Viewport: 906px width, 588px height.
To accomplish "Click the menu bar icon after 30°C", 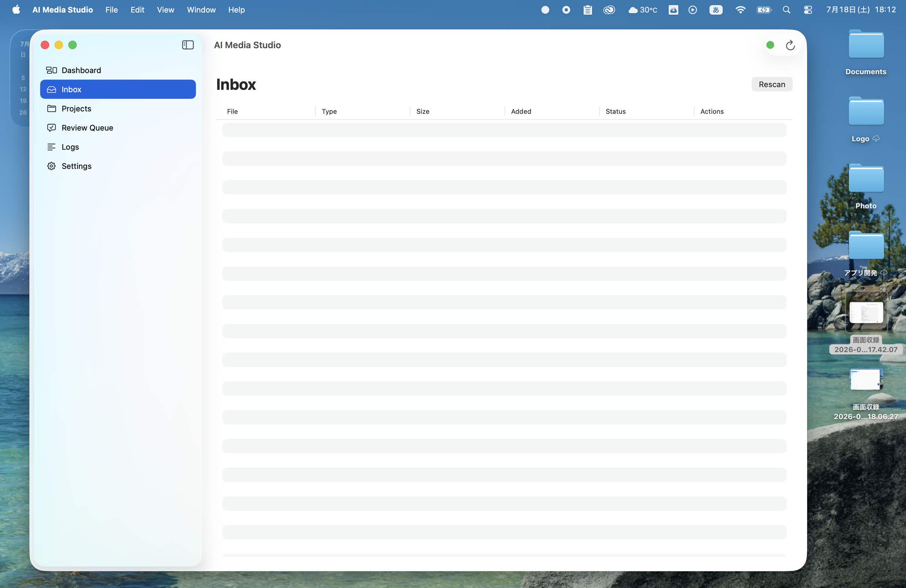I will (673, 10).
